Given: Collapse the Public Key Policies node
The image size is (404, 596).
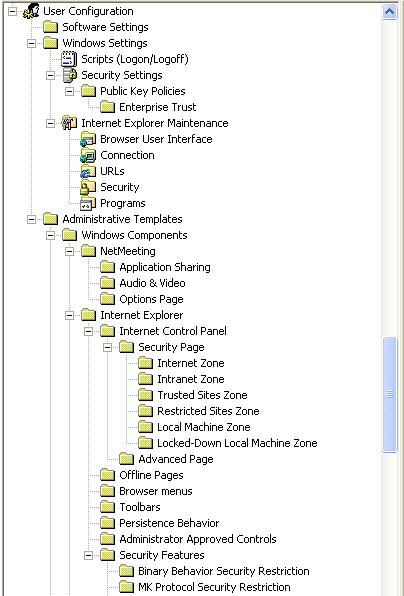Looking at the screenshot, I should pos(70,91).
